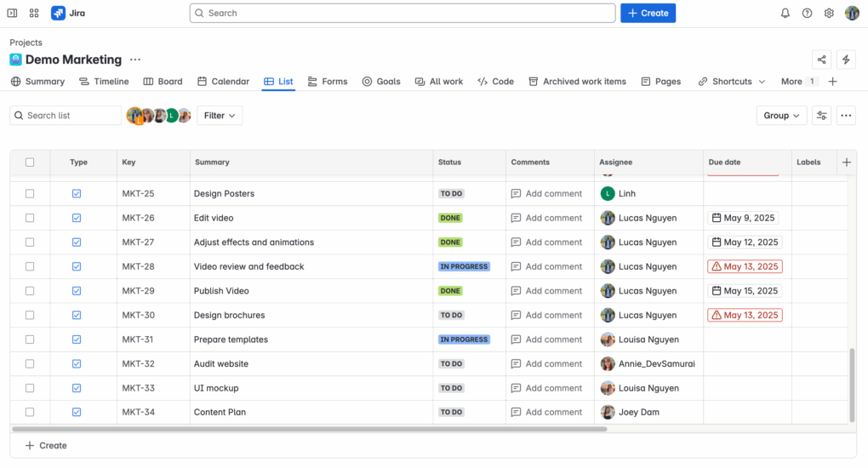The width and height of the screenshot is (868, 468).
Task: Open the view settings sliders icon
Action: click(821, 115)
